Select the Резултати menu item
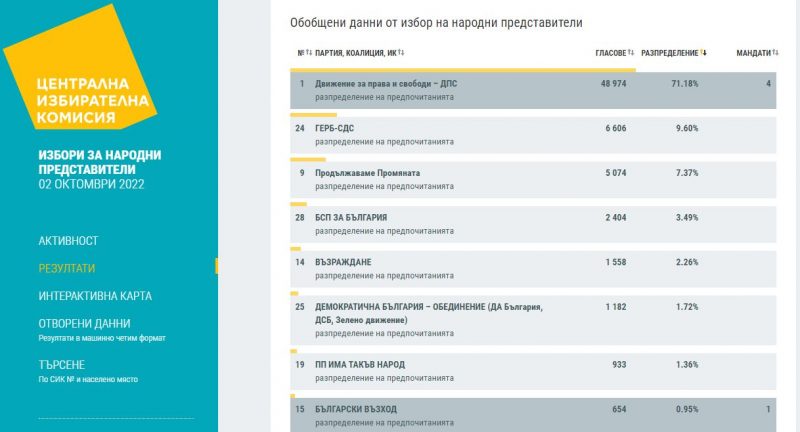Viewport: 800px width, 432px height. tap(67, 268)
